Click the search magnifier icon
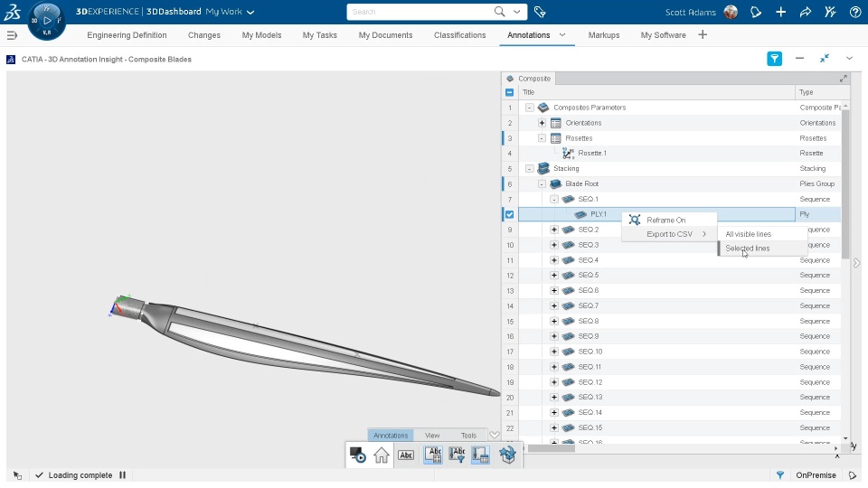 click(499, 12)
